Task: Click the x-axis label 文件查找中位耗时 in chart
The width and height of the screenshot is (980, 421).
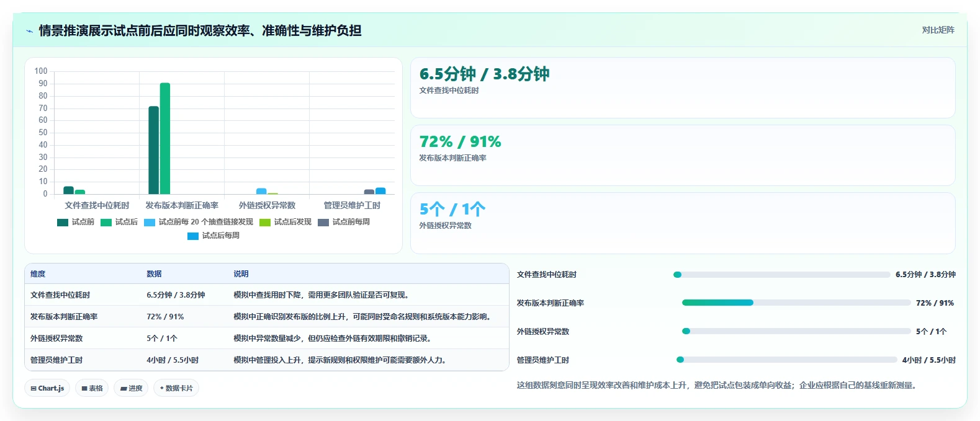Action: (x=97, y=205)
